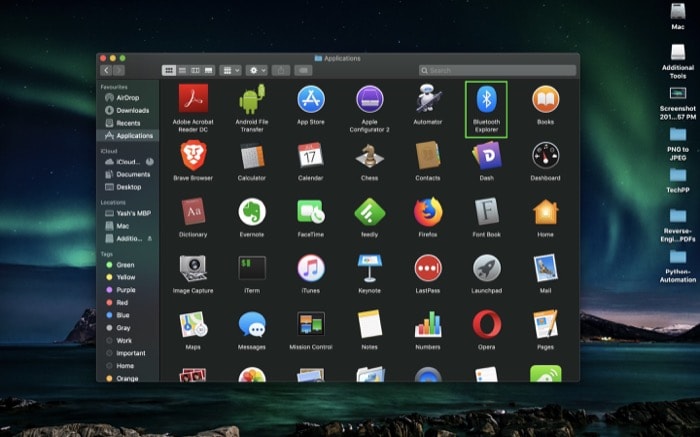
Task: Select the Notes app icon
Action: tap(369, 324)
